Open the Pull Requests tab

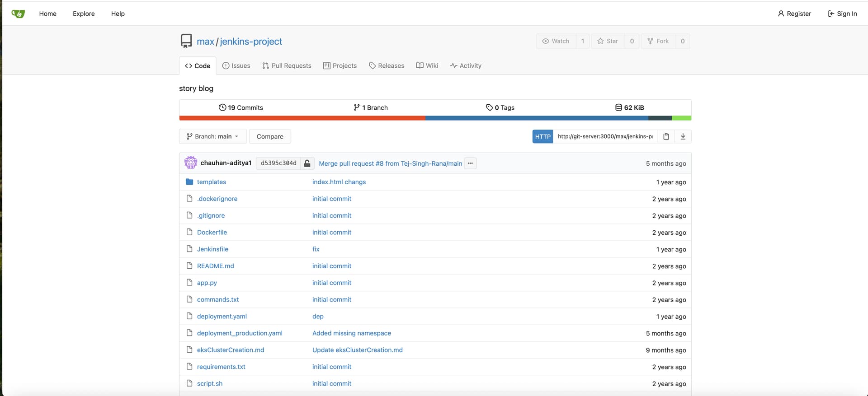tap(287, 65)
